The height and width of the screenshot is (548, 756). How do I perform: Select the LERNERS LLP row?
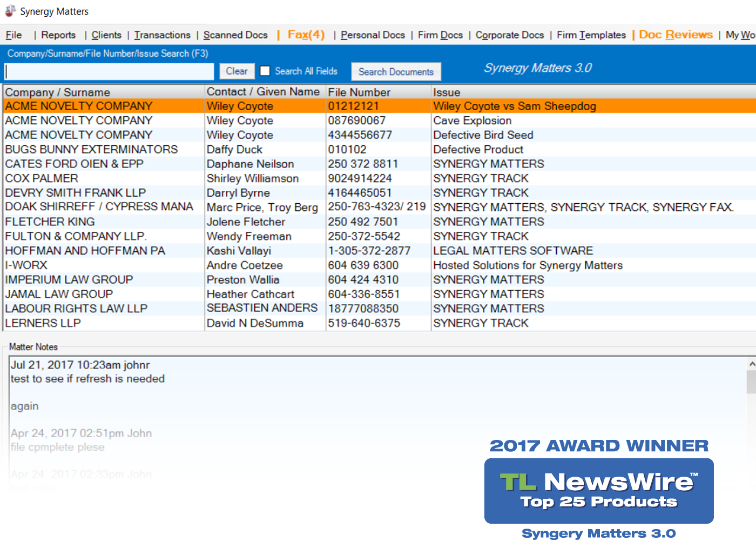[380, 323]
